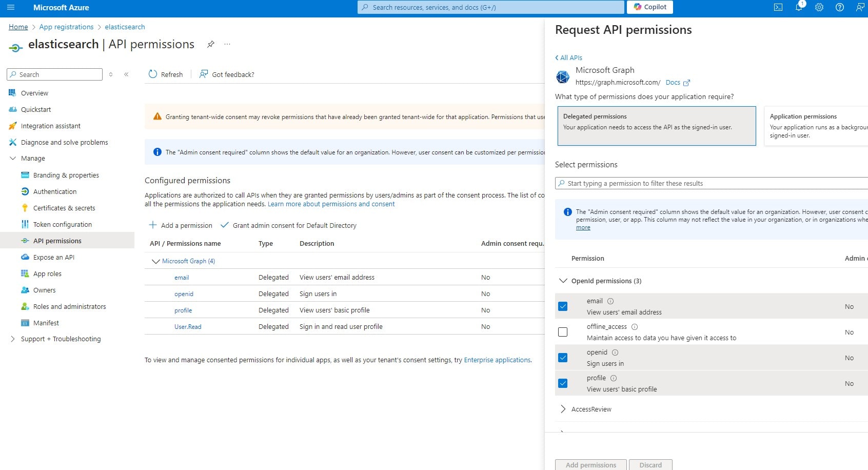Open Certificates & secrets

pyautogui.click(x=64, y=208)
